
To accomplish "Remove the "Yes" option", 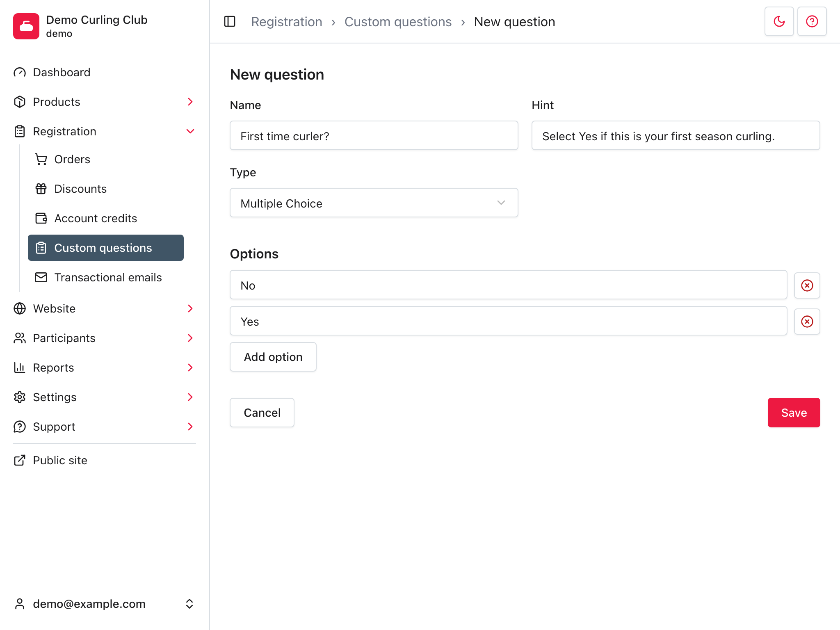I will [807, 322].
